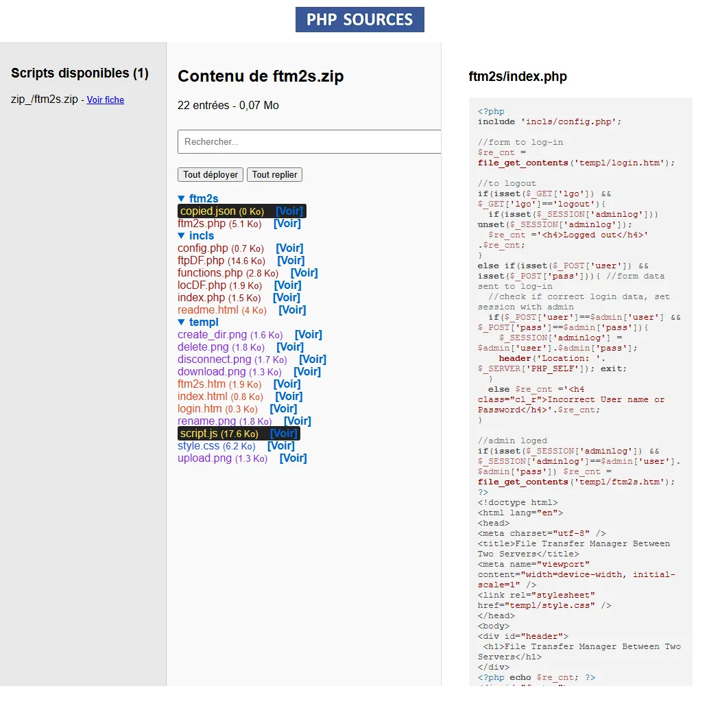Select functions.php file entry
720x728 pixels.
coord(210,273)
